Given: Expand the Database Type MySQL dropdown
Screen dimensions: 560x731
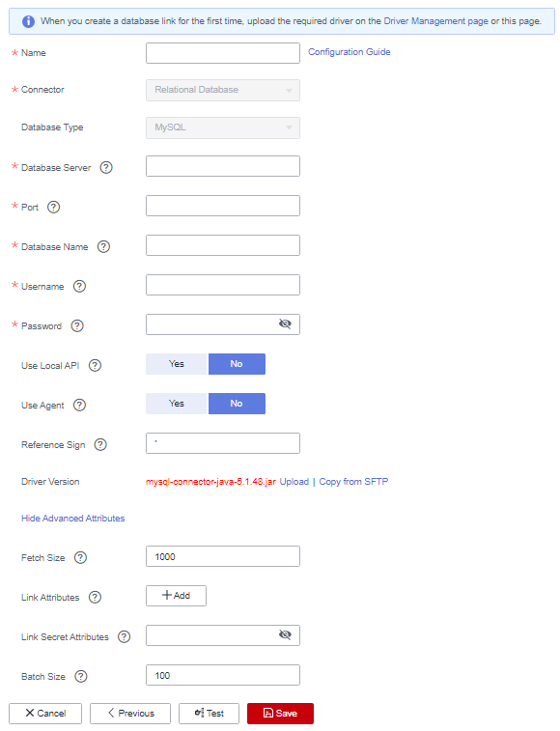Looking at the screenshot, I should (223, 127).
